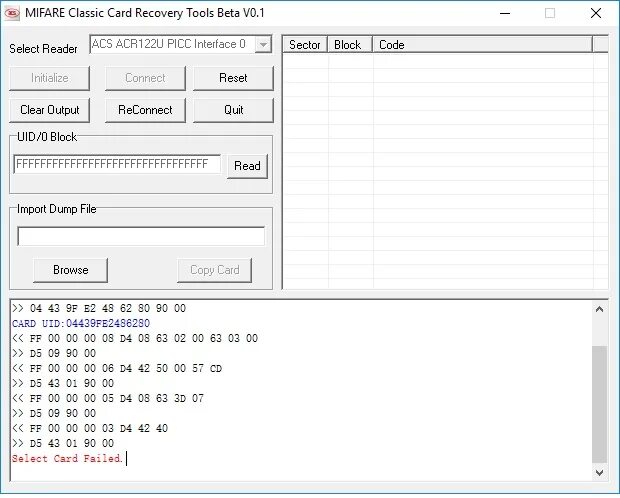Click the Read button in UID/0 Block
The width and height of the screenshot is (620, 498).
247,166
